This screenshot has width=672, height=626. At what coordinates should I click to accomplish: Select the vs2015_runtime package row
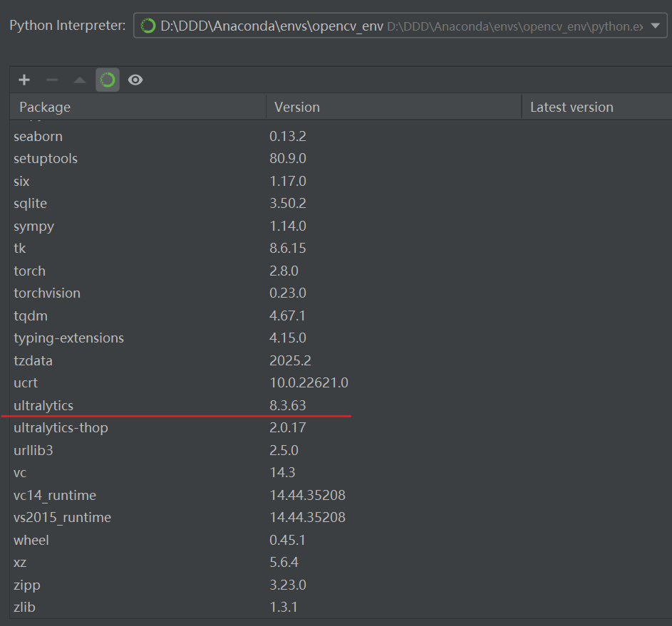pyautogui.click(x=341, y=517)
